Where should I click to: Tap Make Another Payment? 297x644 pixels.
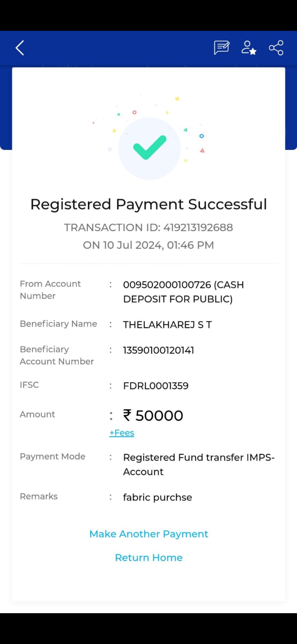click(149, 534)
